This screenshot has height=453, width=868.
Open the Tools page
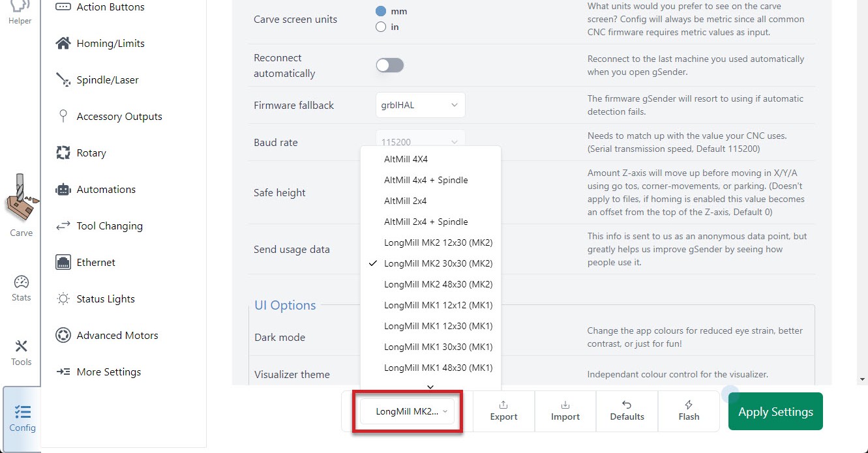click(21, 353)
